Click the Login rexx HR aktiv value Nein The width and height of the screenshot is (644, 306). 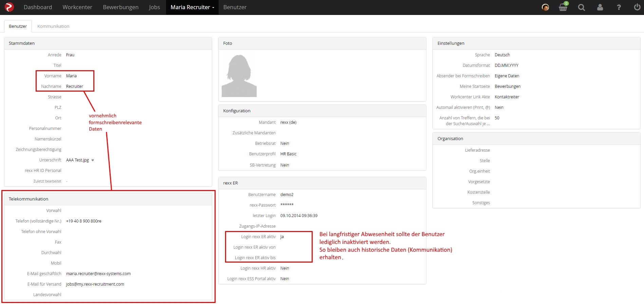284,268
